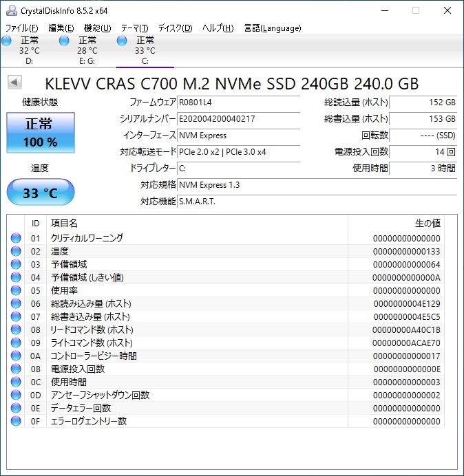Click status orb of 予備領域 (しきい値) row
464x476 pixels.
tap(16, 277)
